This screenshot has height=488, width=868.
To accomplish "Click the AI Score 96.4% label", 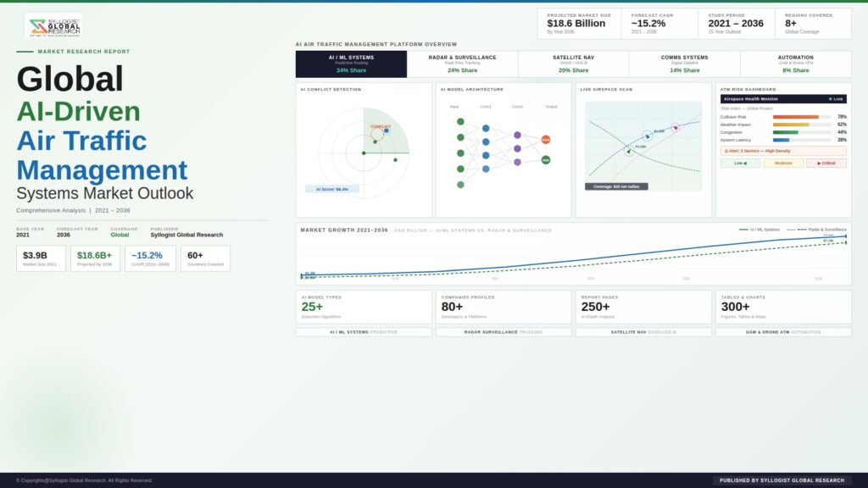I will coord(332,189).
